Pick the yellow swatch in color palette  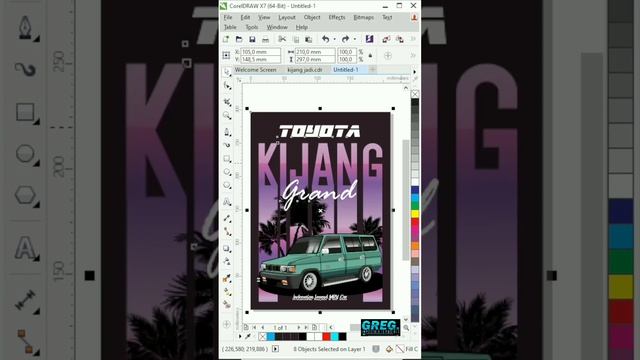tap(415, 214)
